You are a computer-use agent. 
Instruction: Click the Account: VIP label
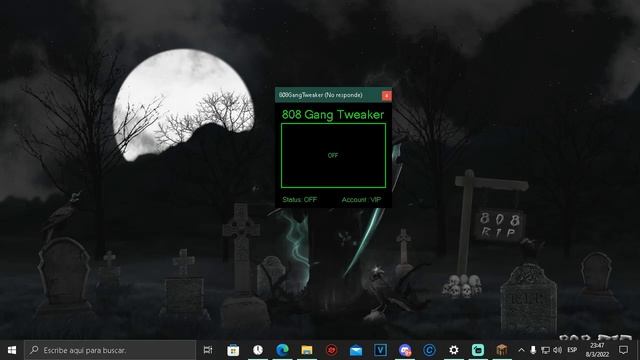[361, 200]
